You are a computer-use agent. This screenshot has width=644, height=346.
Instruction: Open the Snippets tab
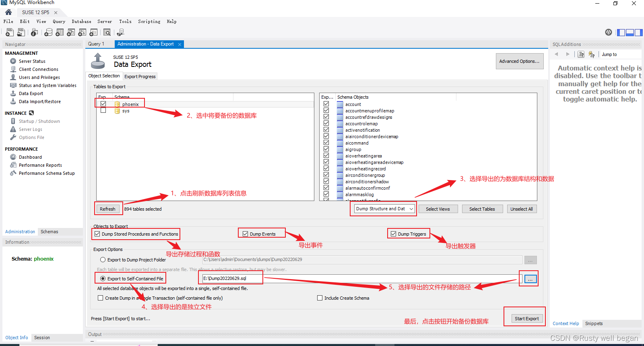pos(594,323)
